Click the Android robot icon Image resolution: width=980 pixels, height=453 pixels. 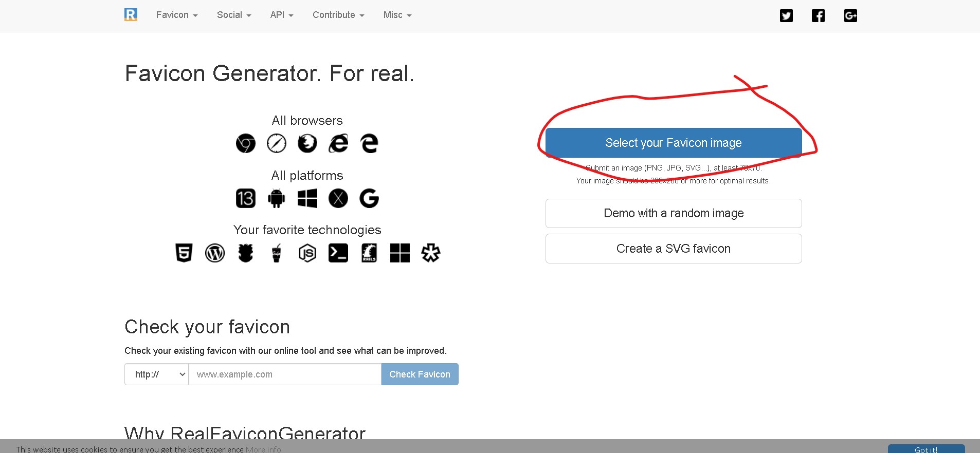pyautogui.click(x=277, y=198)
